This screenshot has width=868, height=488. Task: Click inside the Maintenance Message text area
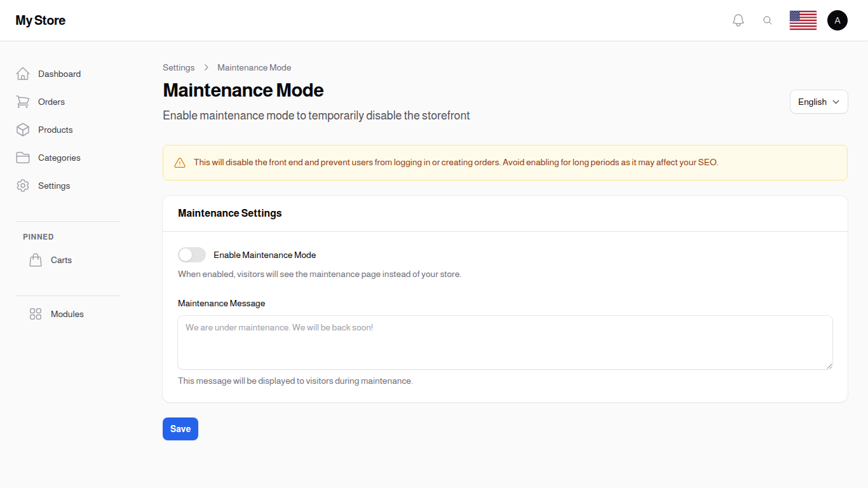(x=505, y=342)
